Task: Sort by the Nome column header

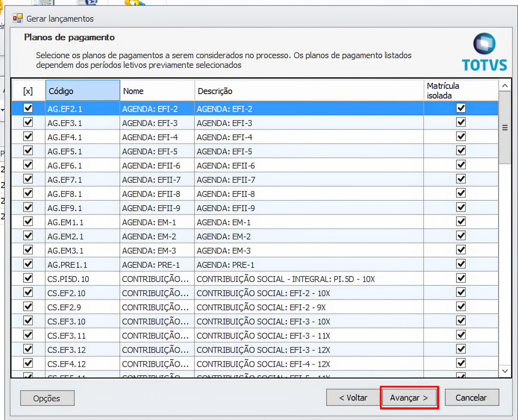Action: 157,91
